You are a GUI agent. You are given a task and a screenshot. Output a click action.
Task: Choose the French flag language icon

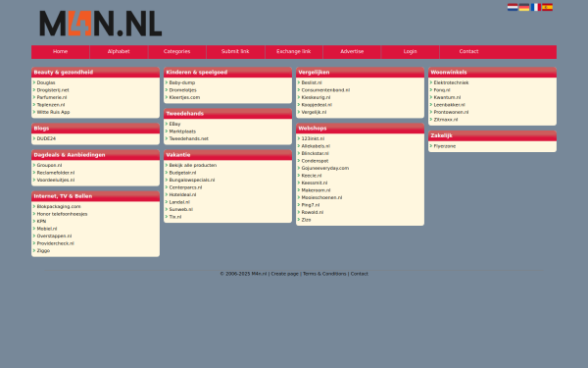(535, 7)
